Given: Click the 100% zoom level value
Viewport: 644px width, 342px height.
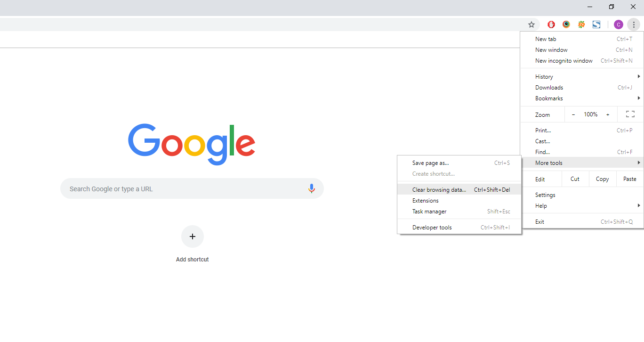Looking at the screenshot, I should (591, 114).
